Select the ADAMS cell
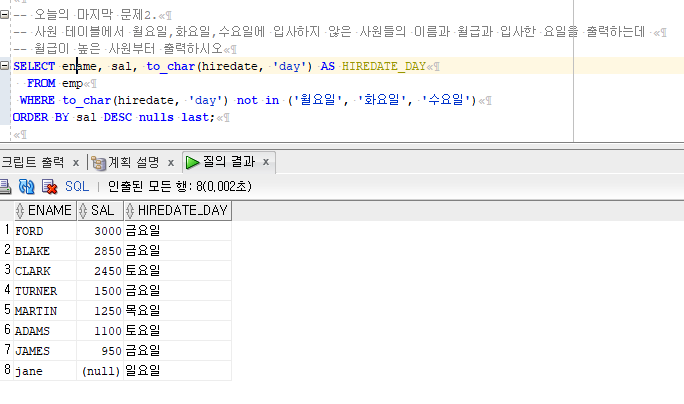This screenshot has width=684, height=404. tap(45, 331)
